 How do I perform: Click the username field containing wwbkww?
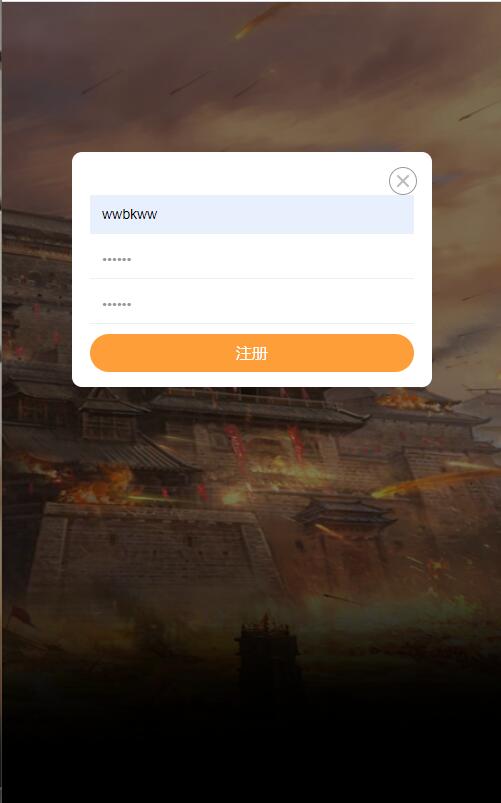click(252, 214)
